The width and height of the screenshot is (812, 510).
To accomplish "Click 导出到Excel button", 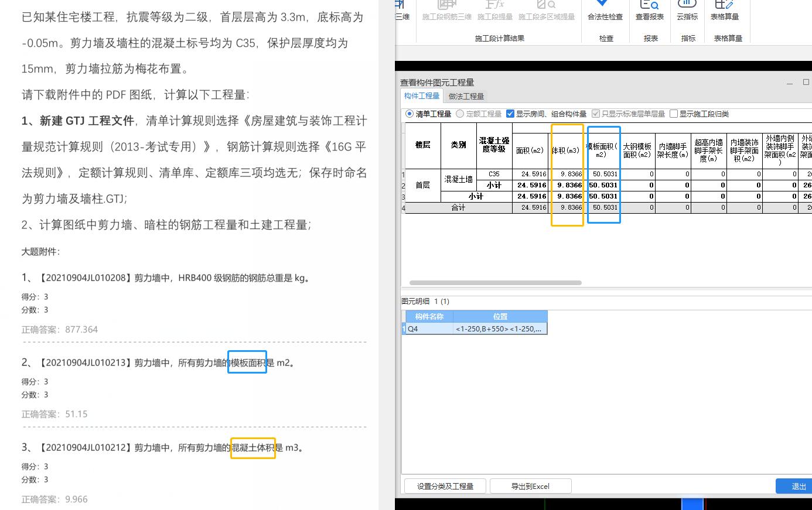I will pos(530,486).
